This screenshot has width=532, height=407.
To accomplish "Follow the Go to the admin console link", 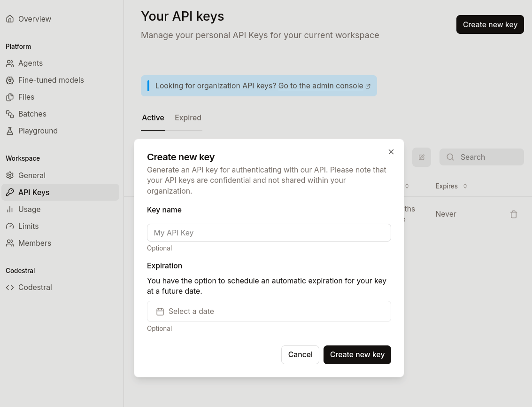I will pos(321,86).
